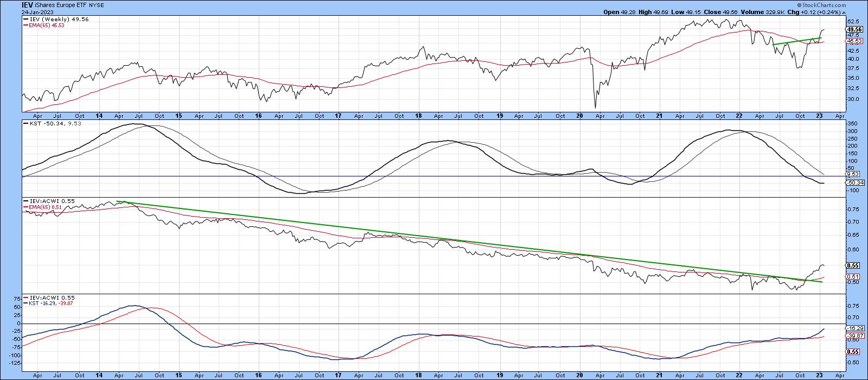Click the KST -16.29, -39.87 legend in bottom panel

49,303
